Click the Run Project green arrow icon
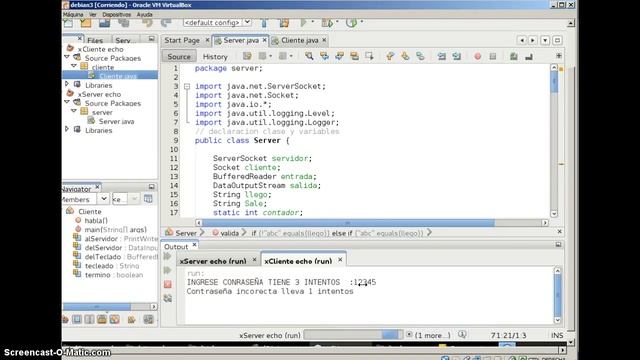 [304, 22]
